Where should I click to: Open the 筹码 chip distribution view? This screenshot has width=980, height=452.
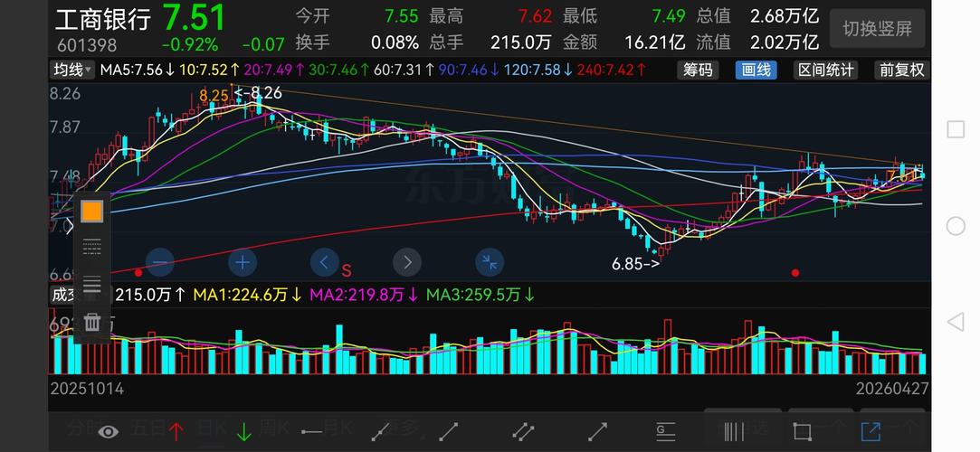[x=698, y=70]
